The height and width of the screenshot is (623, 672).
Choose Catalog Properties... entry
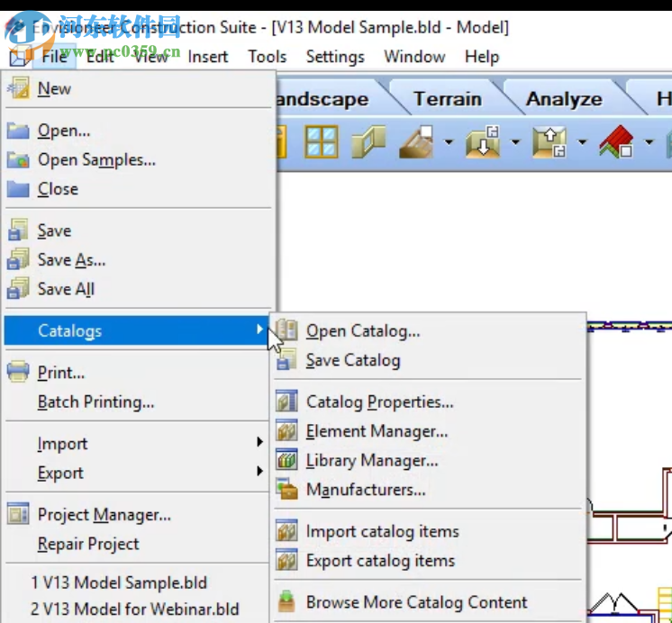pos(430,401)
